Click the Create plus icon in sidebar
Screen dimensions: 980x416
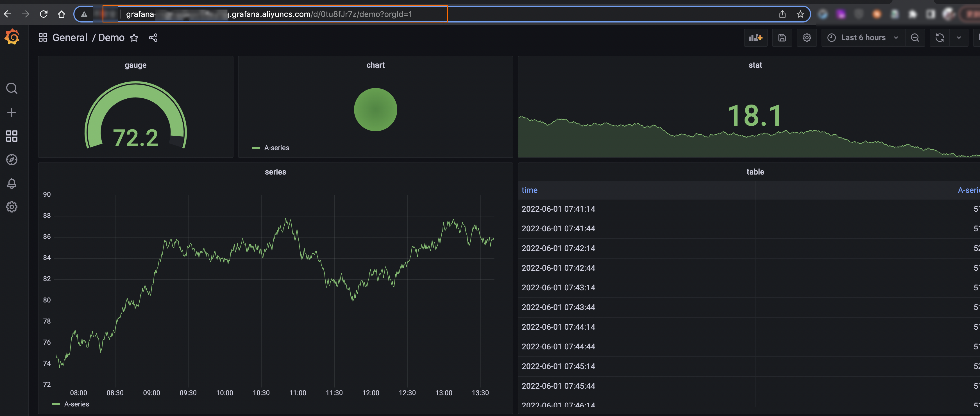coord(12,112)
